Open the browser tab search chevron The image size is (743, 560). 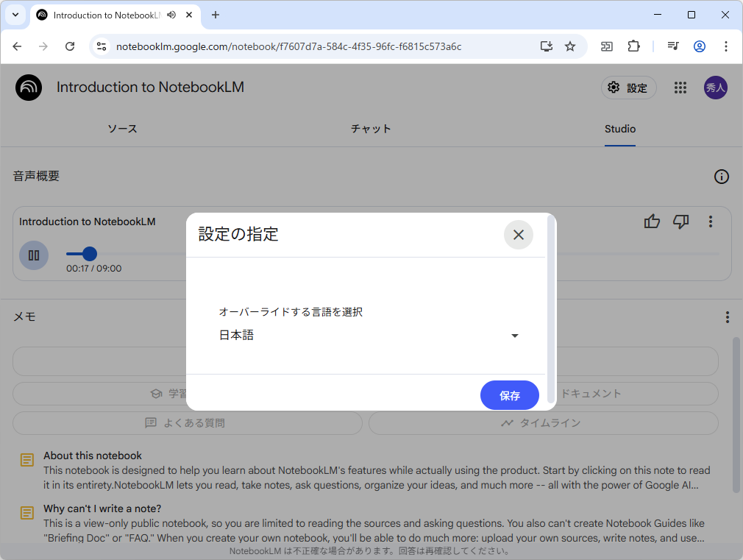pyautogui.click(x=15, y=15)
